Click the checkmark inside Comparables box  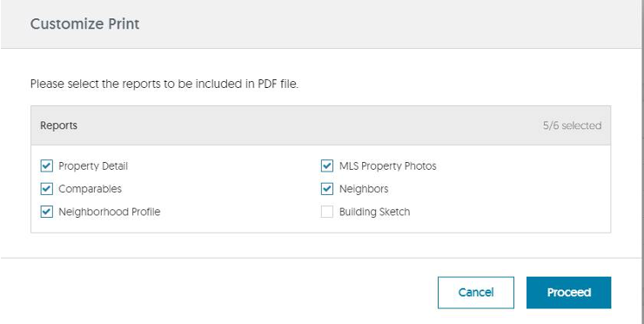[x=46, y=189]
